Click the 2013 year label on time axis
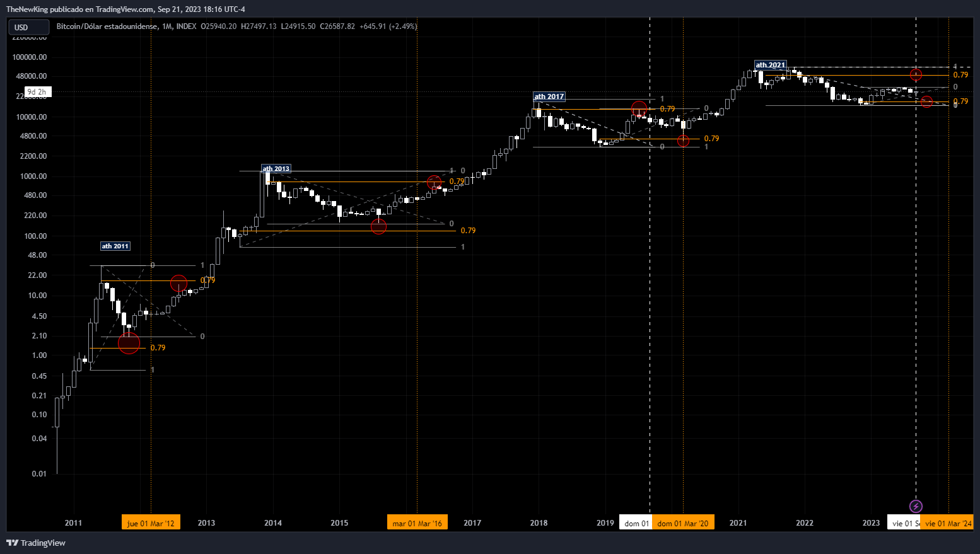This screenshot has height=554, width=980. coord(206,523)
